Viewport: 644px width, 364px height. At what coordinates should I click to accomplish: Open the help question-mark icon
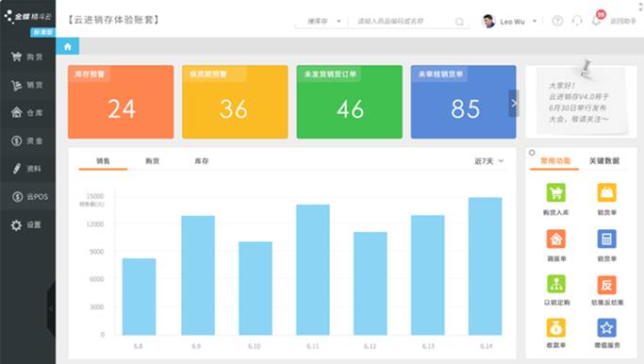(x=557, y=21)
